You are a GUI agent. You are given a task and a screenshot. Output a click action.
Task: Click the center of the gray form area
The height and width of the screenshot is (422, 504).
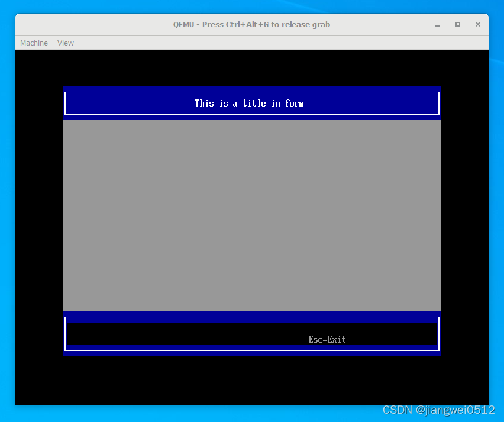(x=251, y=215)
